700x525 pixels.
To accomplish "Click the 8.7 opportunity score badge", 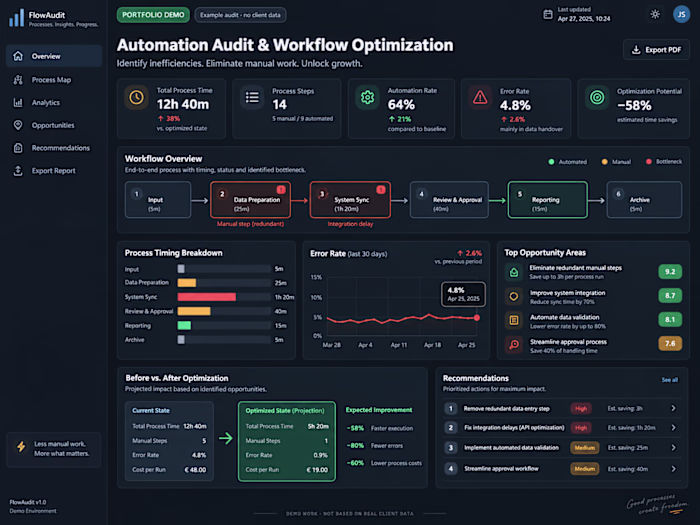I will [670, 296].
